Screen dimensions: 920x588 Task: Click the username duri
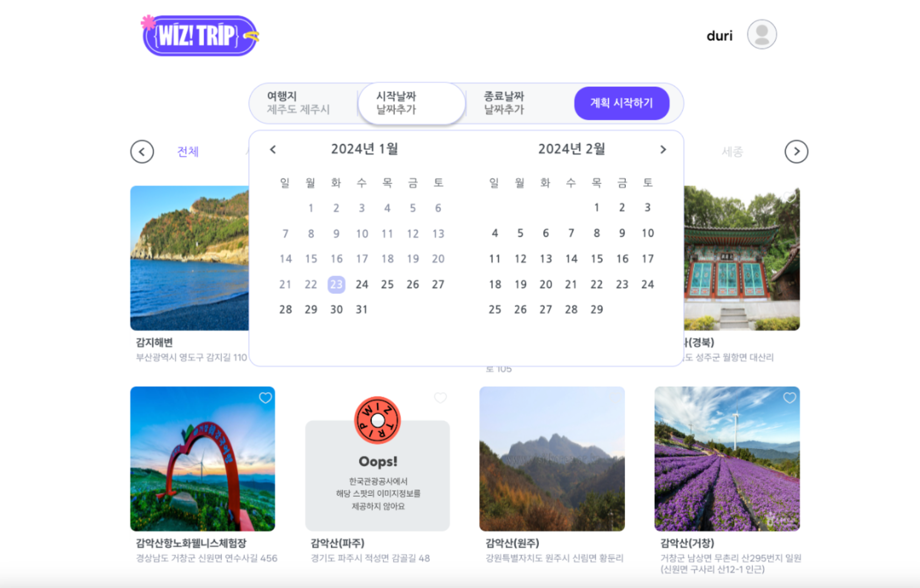[x=719, y=36]
